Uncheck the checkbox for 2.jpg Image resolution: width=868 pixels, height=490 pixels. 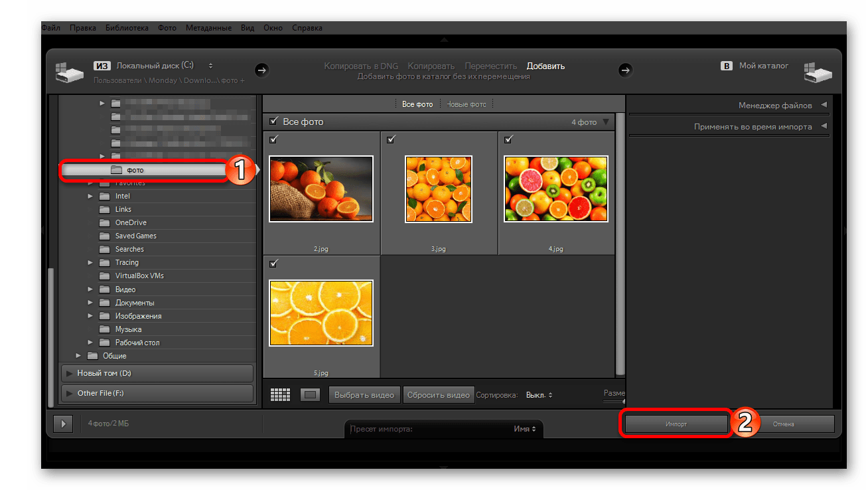(273, 139)
